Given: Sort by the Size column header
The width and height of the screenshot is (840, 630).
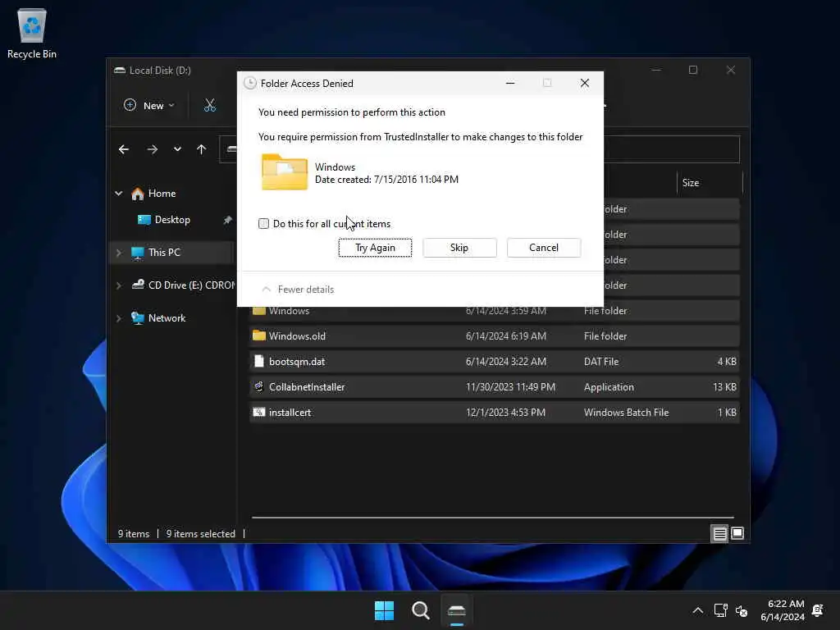Looking at the screenshot, I should [710, 183].
